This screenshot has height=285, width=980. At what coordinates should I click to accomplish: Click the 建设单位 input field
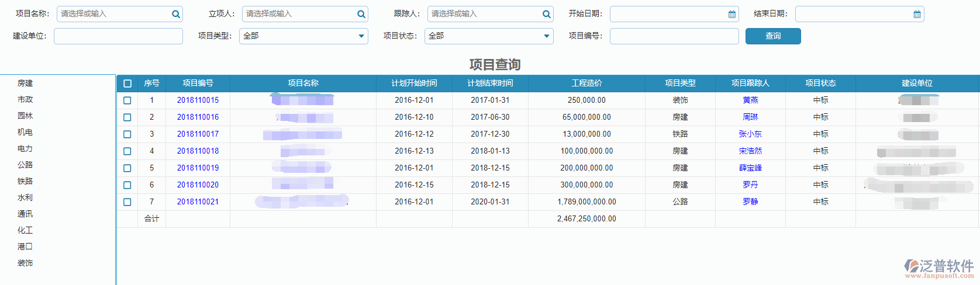click(x=118, y=36)
